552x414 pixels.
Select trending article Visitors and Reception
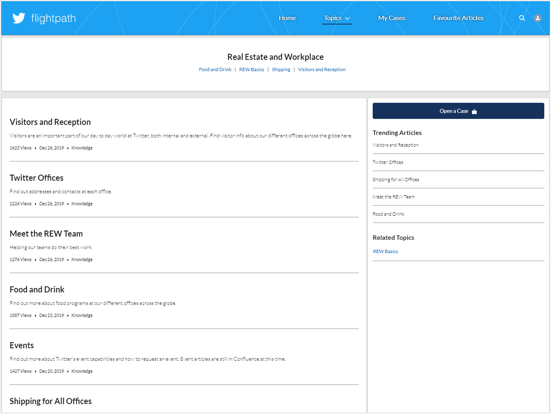click(395, 145)
